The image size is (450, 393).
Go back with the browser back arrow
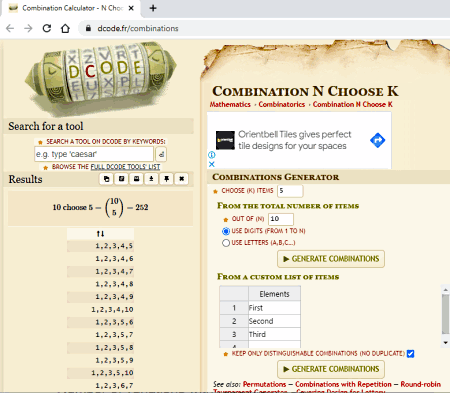pyautogui.click(x=10, y=28)
